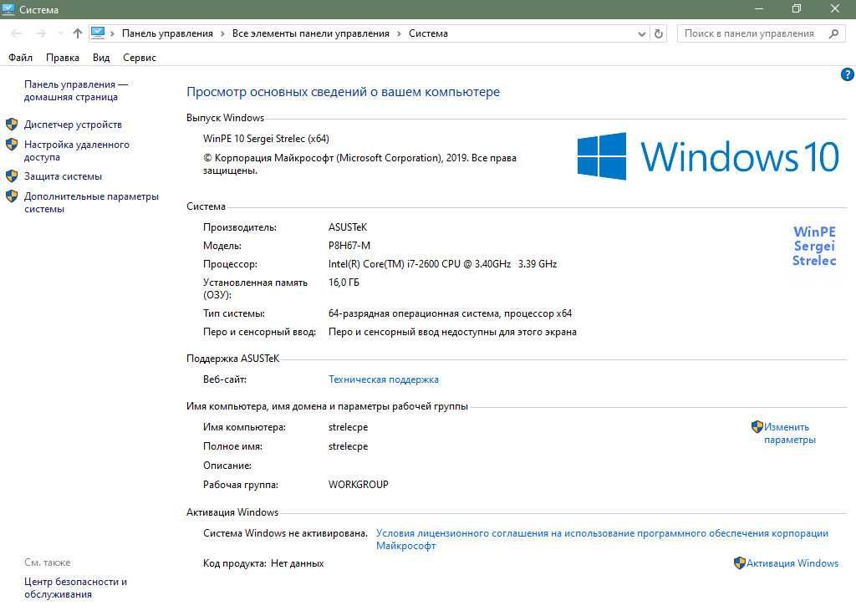Open the Вид menu
856x616 pixels.
tap(101, 58)
